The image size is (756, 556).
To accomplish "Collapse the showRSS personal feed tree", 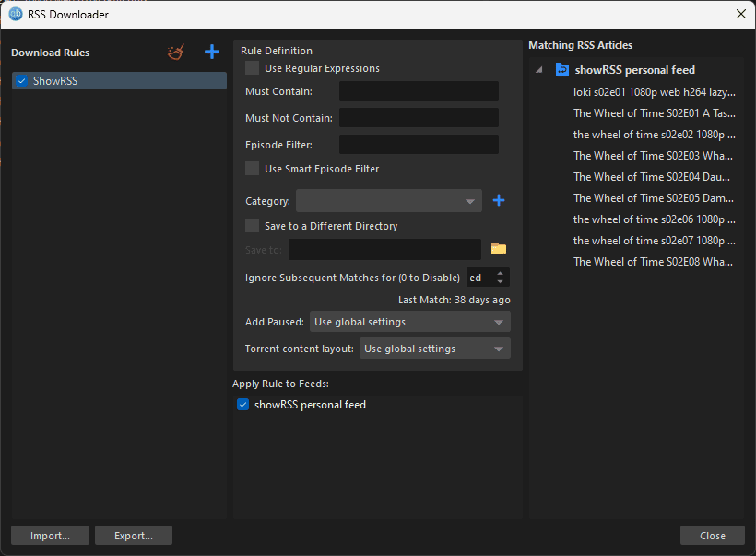I will (539, 69).
